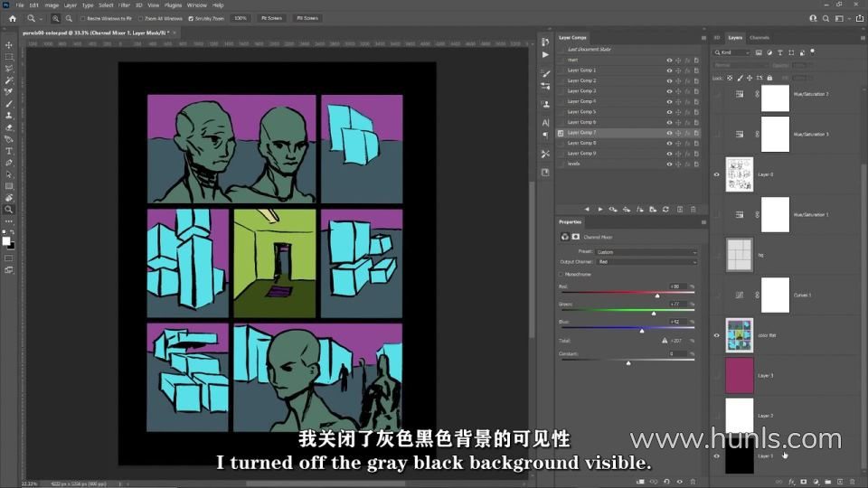Open the Output Channel dropdown
Viewport: 868px width, 488px height.
click(x=646, y=262)
